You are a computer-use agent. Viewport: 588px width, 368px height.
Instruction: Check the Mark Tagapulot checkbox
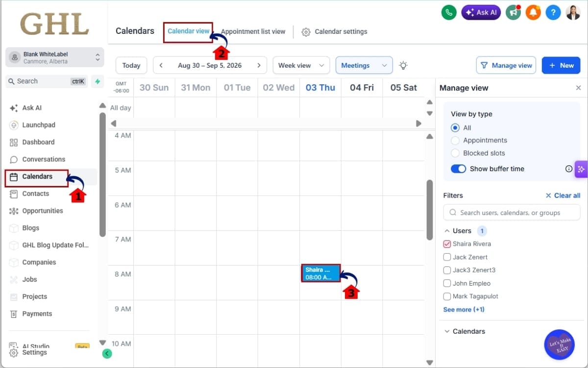coord(447,296)
